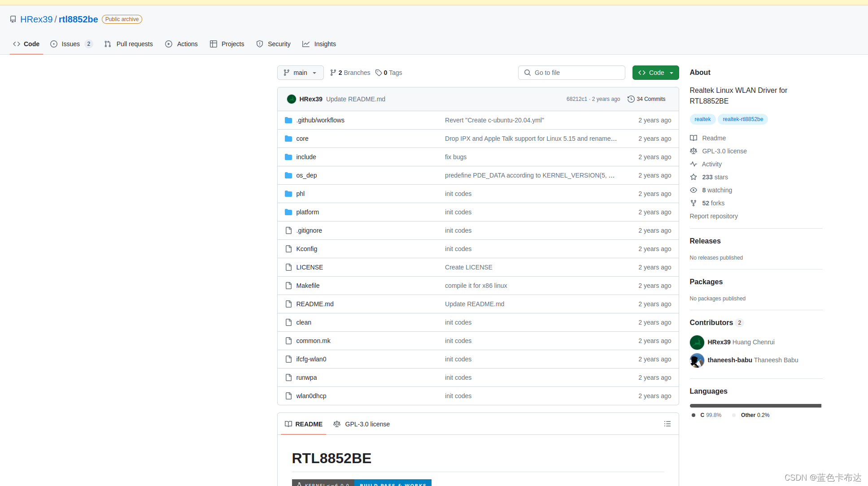Image resolution: width=868 pixels, height=486 pixels.
Task: Open GPL-3.0 license in About sidebar
Action: [x=718, y=151]
